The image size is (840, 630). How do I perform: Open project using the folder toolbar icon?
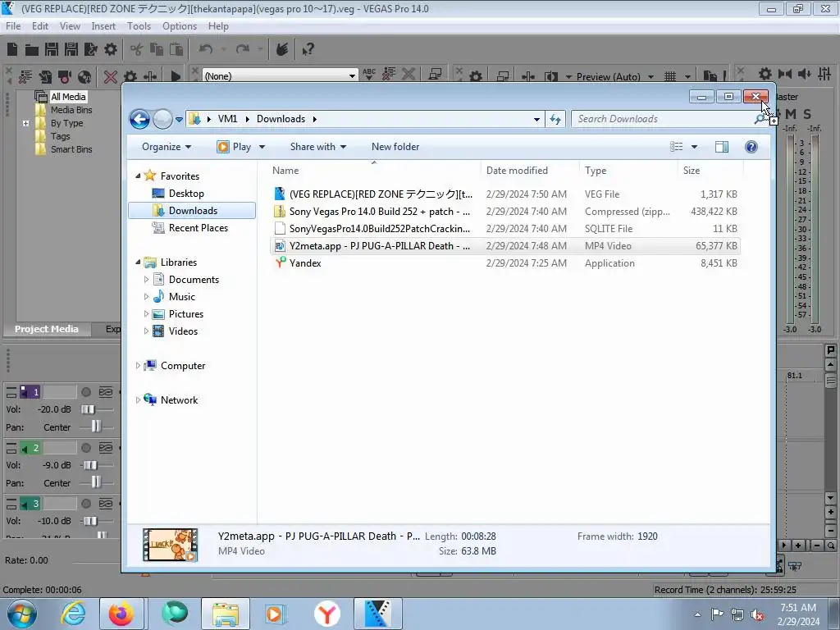pyautogui.click(x=32, y=50)
